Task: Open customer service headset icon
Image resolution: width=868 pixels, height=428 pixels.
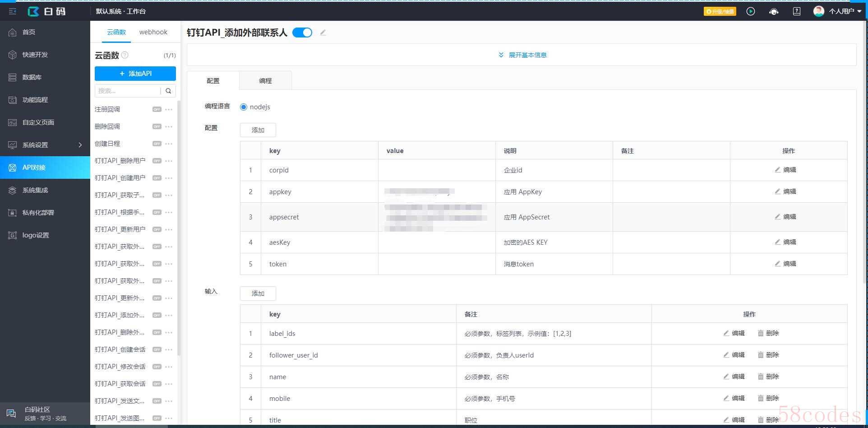Action: tap(774, 11)
